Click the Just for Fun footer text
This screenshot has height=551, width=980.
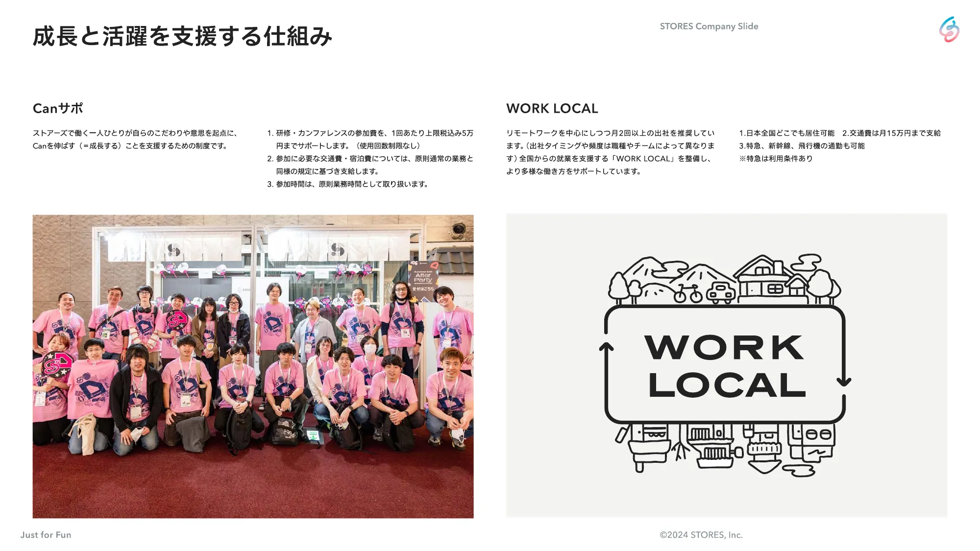pos(46,535)
